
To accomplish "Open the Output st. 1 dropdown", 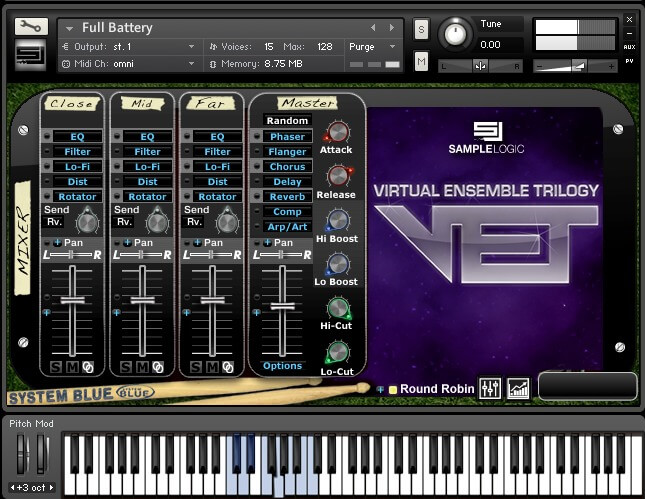I will (191, 46).
